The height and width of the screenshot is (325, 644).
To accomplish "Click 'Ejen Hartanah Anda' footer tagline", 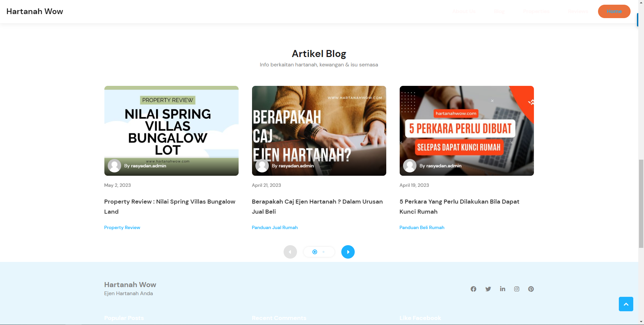I will coord(129,293).
